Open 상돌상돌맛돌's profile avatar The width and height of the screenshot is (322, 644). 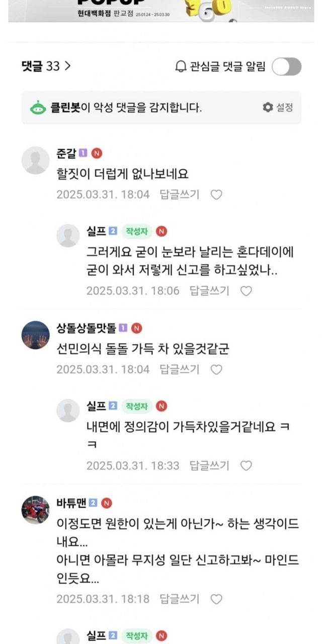tap(36, 335)
